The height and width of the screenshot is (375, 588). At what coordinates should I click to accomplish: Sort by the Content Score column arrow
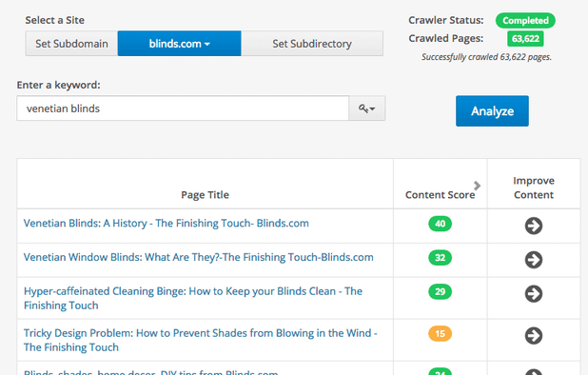pos(477,186)
